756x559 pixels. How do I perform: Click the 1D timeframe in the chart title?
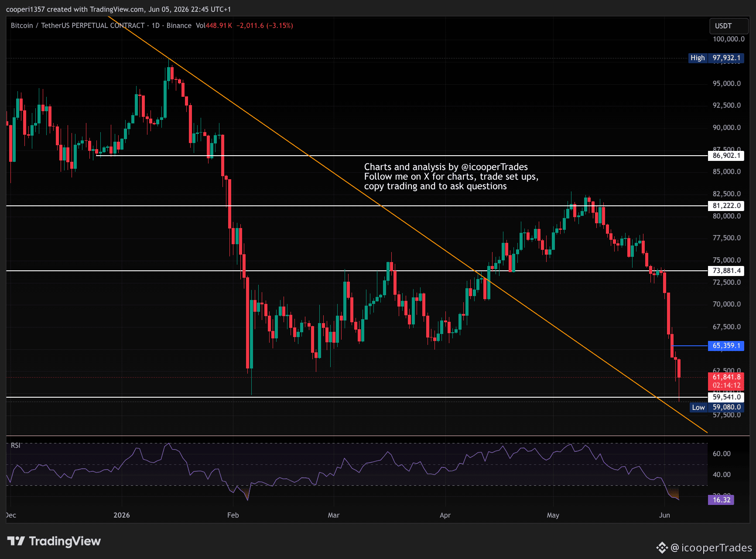[x=156, y=26]
